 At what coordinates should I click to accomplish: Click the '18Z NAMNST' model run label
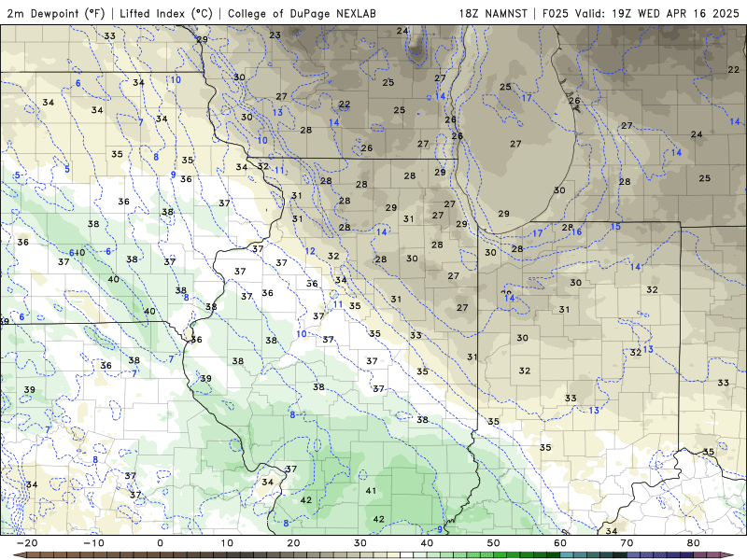coord(493,13)
